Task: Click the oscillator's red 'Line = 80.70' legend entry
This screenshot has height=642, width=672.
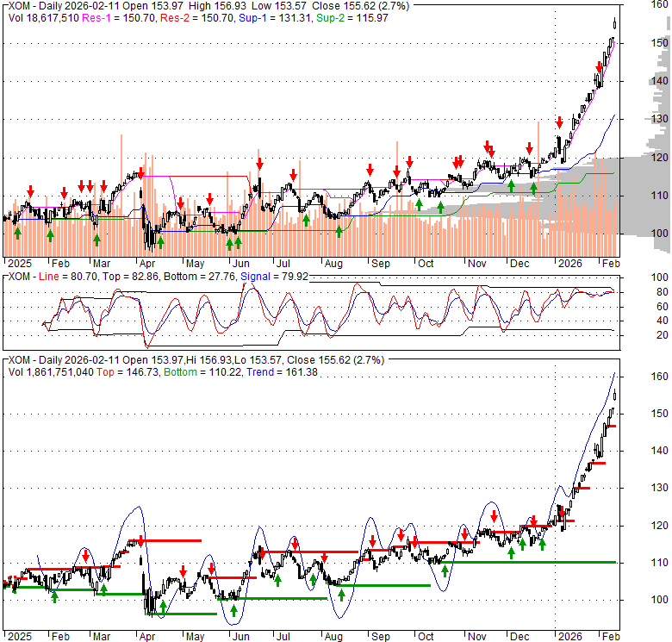Action: click(68, 277)
